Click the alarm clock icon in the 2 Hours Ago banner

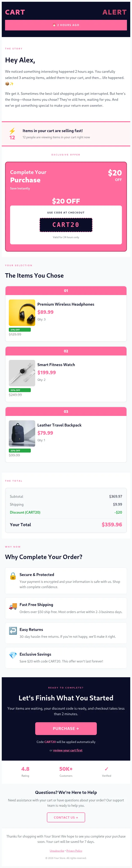click(54, 25)
